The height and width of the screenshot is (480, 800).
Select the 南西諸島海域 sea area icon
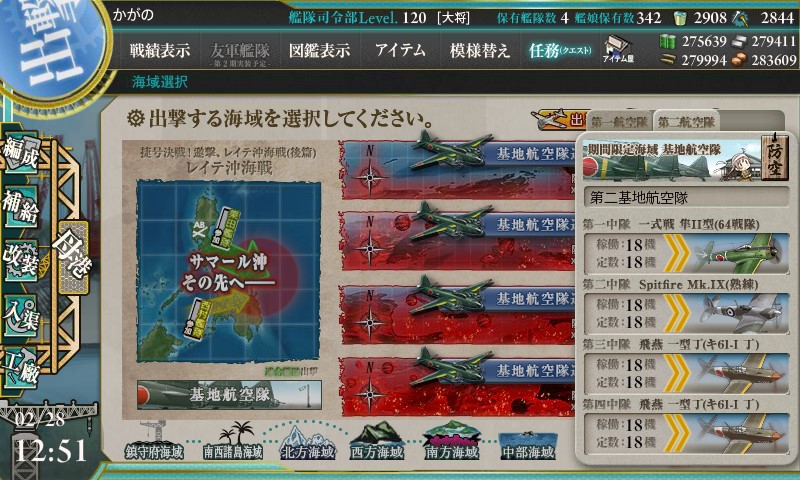click(x=233, y=441)
